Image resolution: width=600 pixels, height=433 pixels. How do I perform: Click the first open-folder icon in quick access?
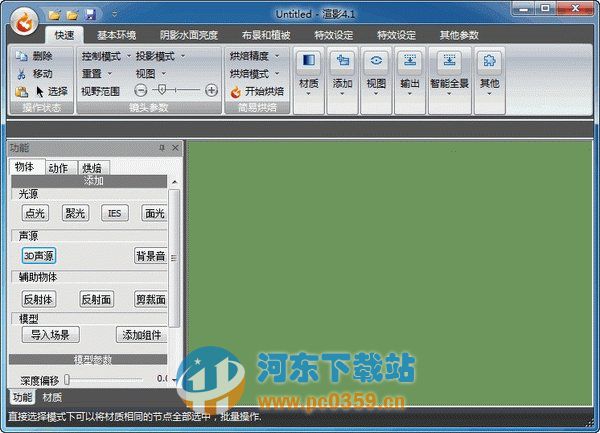pos(54,15)
